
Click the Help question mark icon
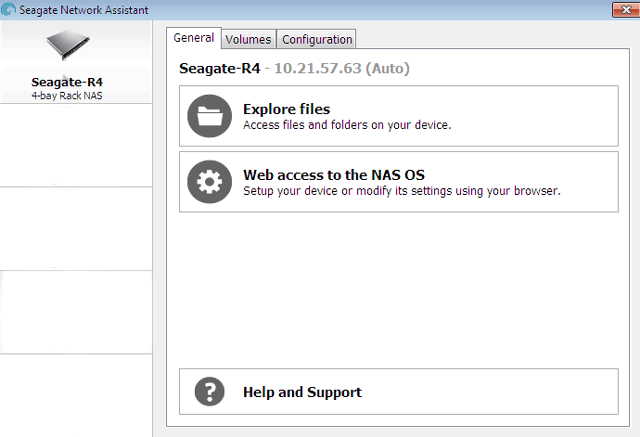[210, 392]
